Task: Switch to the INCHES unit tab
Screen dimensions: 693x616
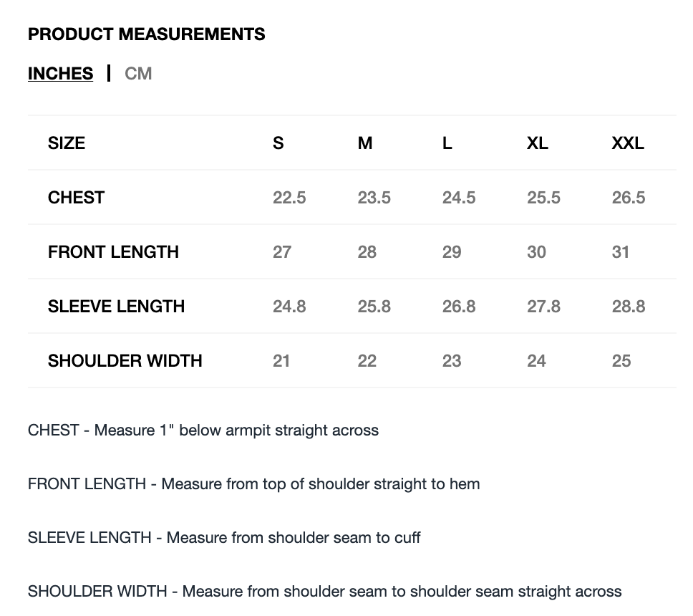Action: pyautogui.click(x=60, y=74)
